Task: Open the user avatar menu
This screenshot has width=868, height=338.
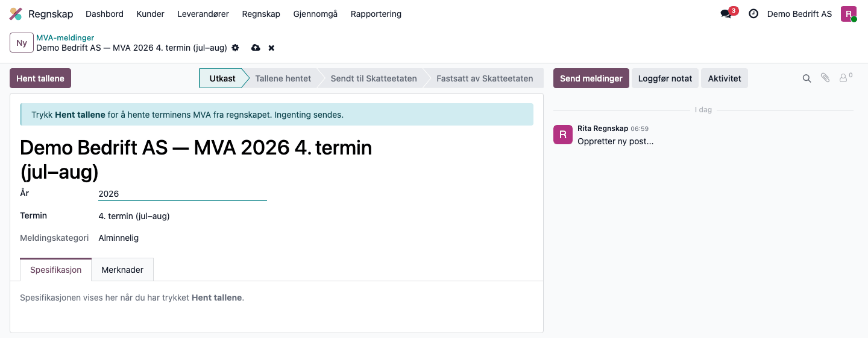Action: pyautogui.click(x=849, y=14)
